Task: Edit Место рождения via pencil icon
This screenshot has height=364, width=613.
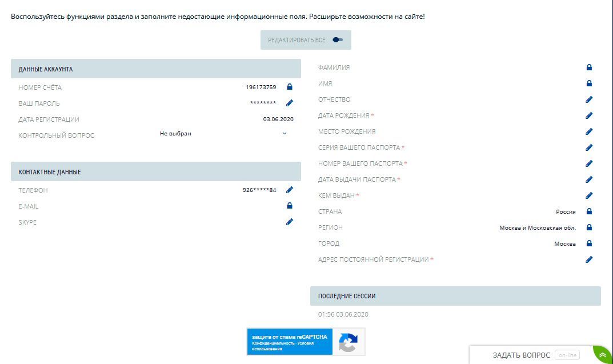Action: pyautogui.click(x=589, y=131)
